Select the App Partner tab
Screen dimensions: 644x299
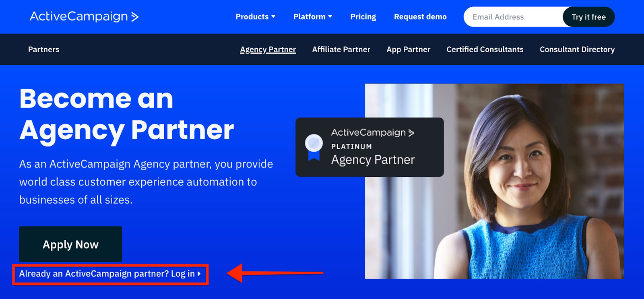pyautogui.click(x=409, y=49)
